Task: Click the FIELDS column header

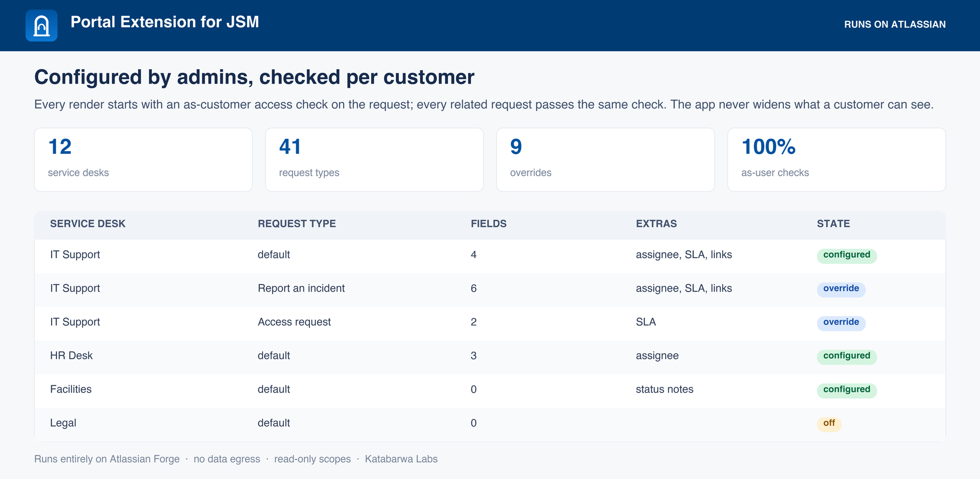Action: coord(488,224)
